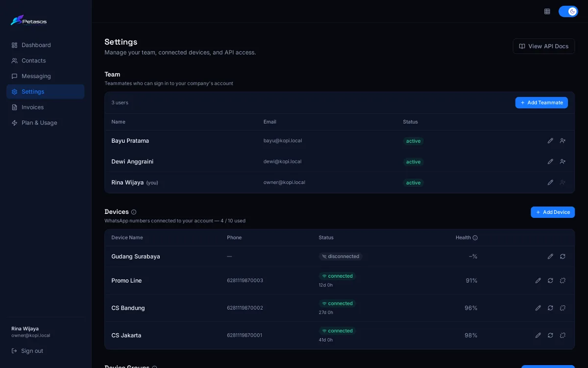This screenshot has height=368, width=588.
Task: Click the CS Jakarta device name
Action: pyautogui.click(x=126, y=336)
